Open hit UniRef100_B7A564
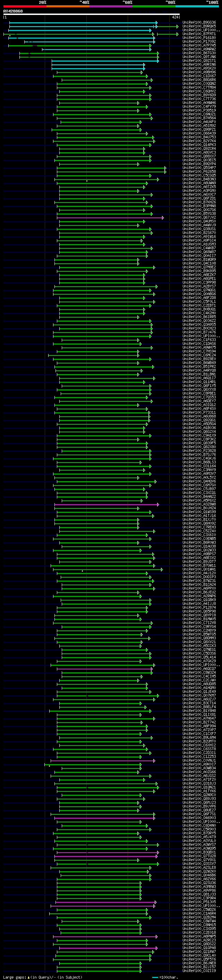 pos(199,118)
